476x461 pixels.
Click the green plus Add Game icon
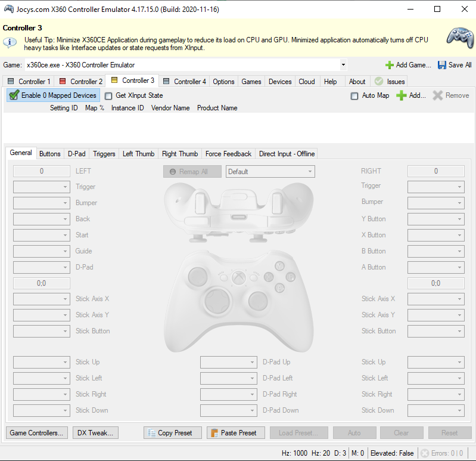tap(389, 65)
